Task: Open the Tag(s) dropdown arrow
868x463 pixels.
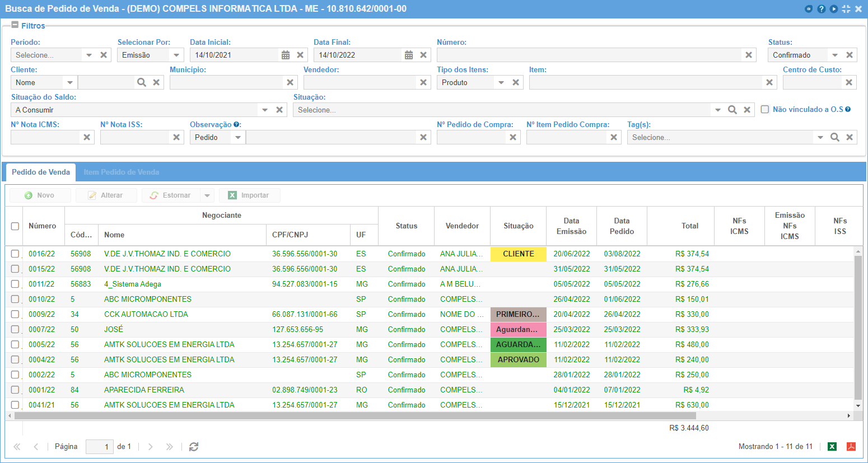Action: pyautogui.click(x=820, y=137)
